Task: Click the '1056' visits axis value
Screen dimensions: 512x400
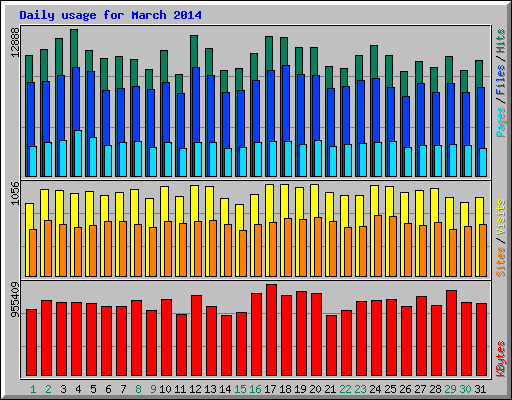Action: (15, 193)
